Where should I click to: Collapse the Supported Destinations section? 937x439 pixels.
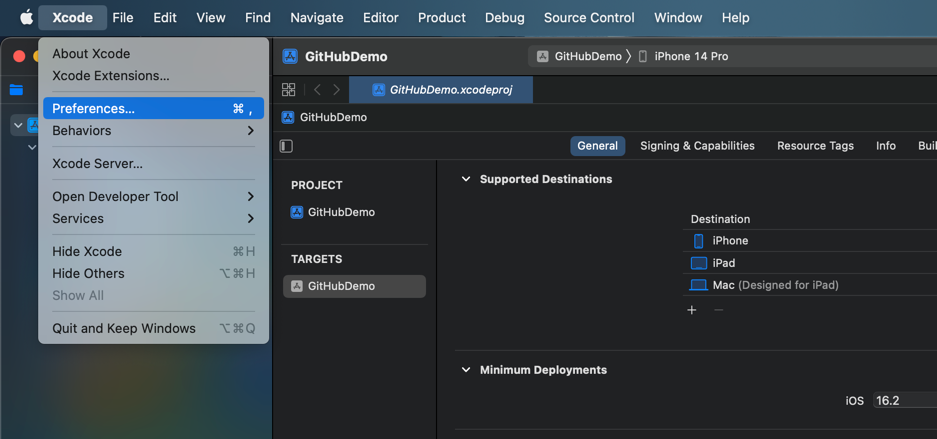[x=466, y=179]
